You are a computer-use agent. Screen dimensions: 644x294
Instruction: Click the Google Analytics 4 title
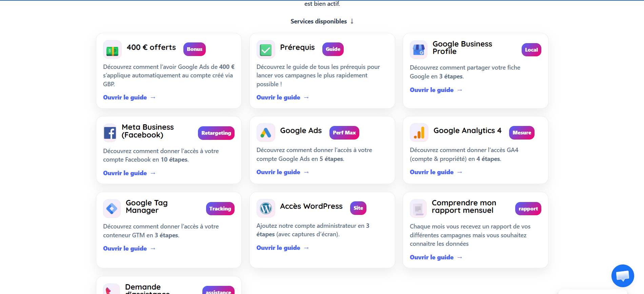tap(467, 131)
